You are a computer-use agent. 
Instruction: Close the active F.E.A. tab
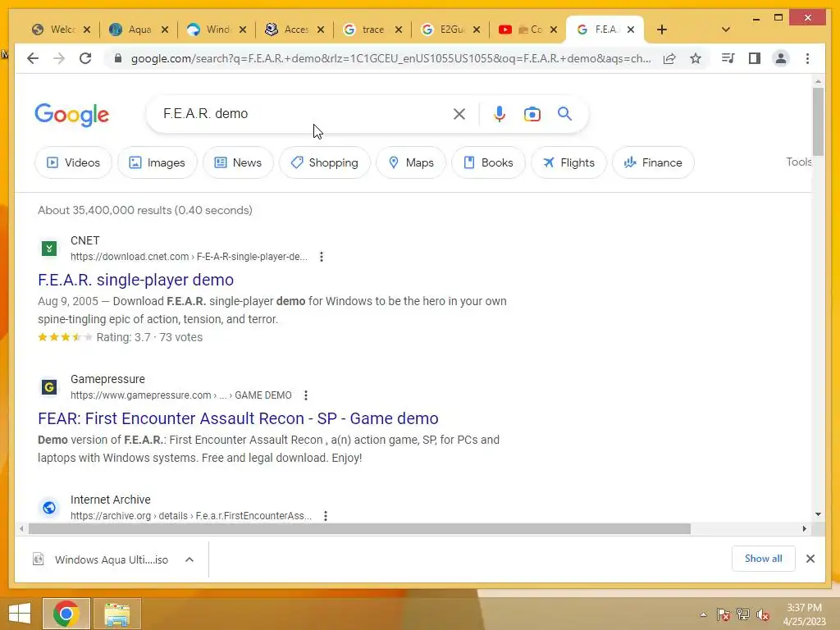coord(631,30)
